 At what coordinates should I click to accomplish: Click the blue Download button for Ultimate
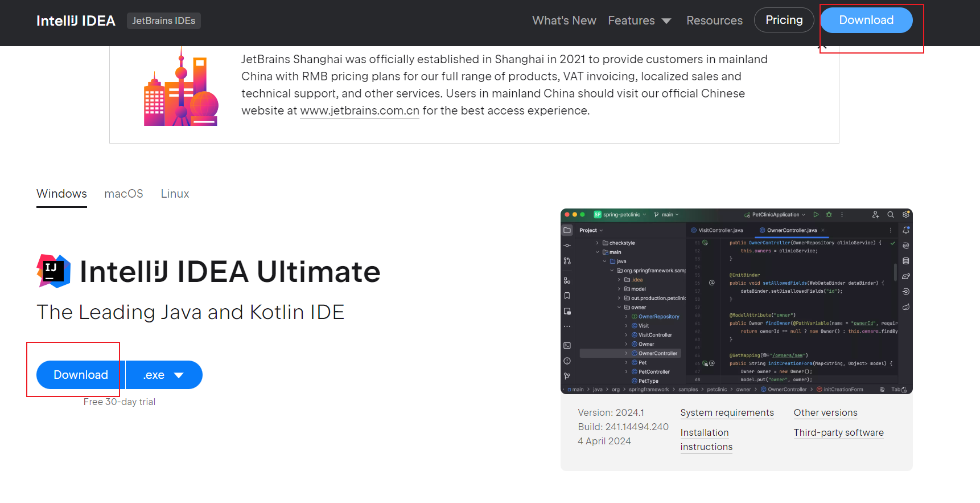[81, 375]
